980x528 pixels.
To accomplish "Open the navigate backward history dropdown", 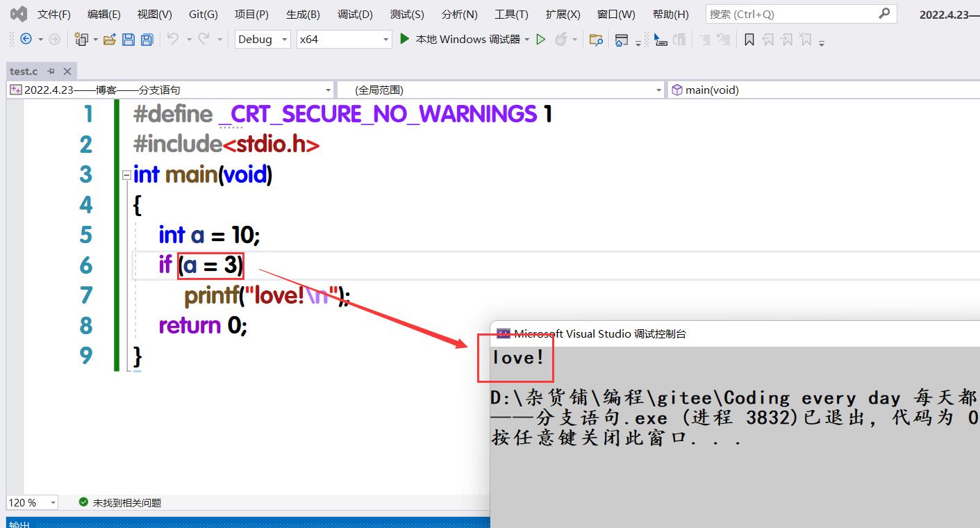I will click(x=40, y=40).
